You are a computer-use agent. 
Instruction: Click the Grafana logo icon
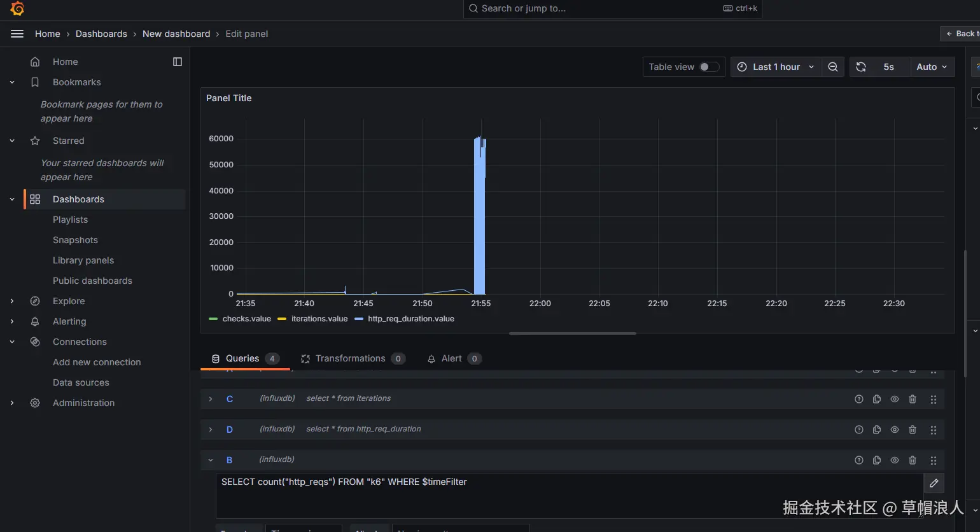click(x=18, y=8)
